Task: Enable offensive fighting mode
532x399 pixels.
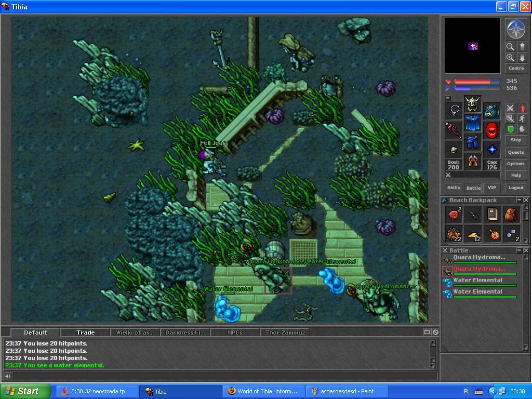Action: coord(510,108)
